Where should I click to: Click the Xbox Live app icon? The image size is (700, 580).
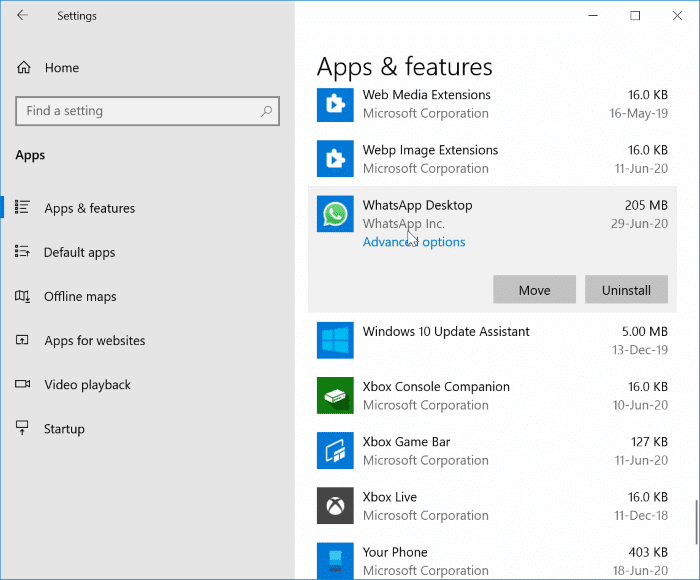click(335, 506)
